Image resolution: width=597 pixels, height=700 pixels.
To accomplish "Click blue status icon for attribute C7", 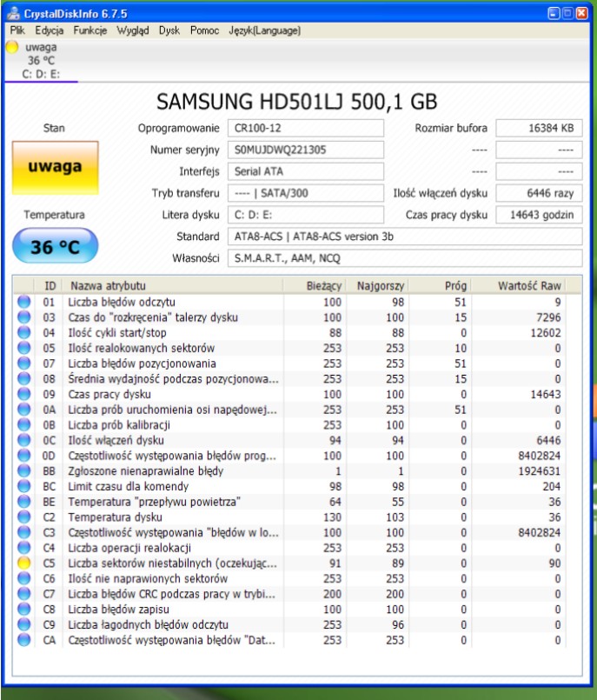I will 24,594.
